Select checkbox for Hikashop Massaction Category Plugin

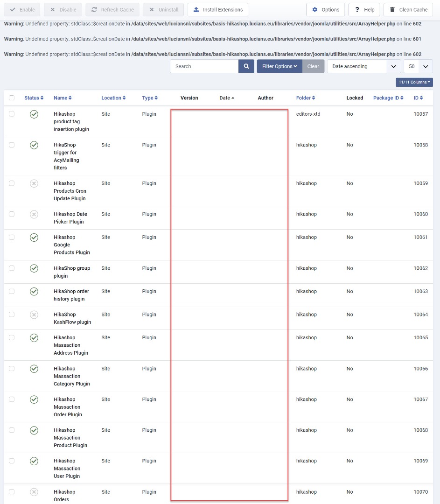tap(12, 368)
